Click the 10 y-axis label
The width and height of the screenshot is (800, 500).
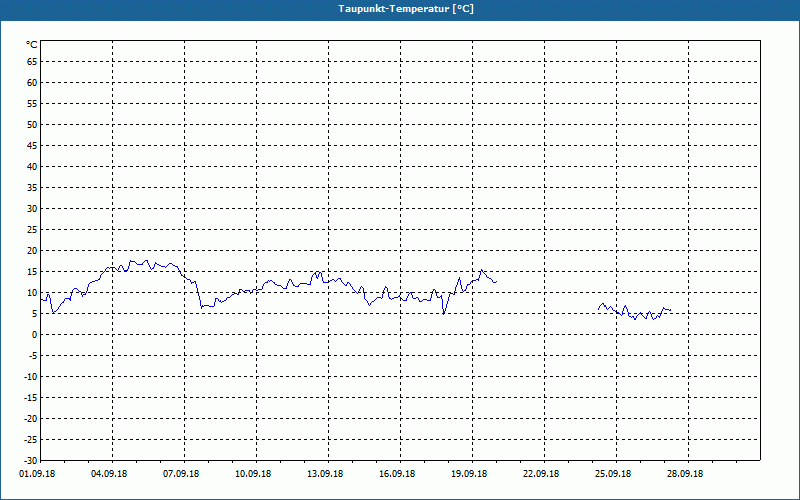pyautogui.click(x=32, y=293)
